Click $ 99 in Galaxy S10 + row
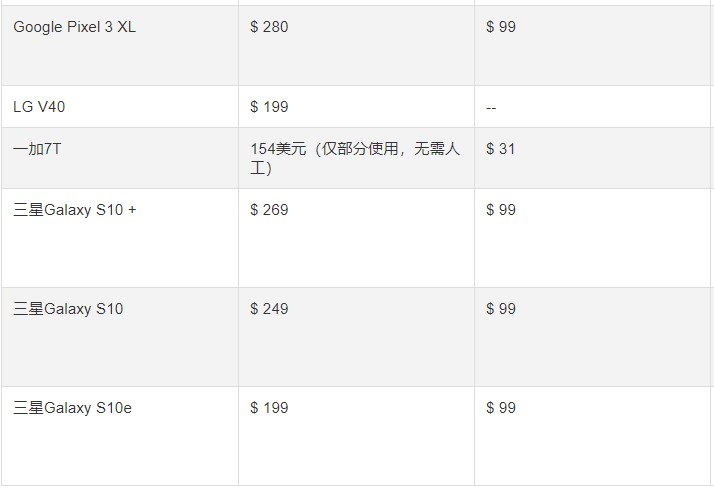The image size is (714, 489). (501, 210)
